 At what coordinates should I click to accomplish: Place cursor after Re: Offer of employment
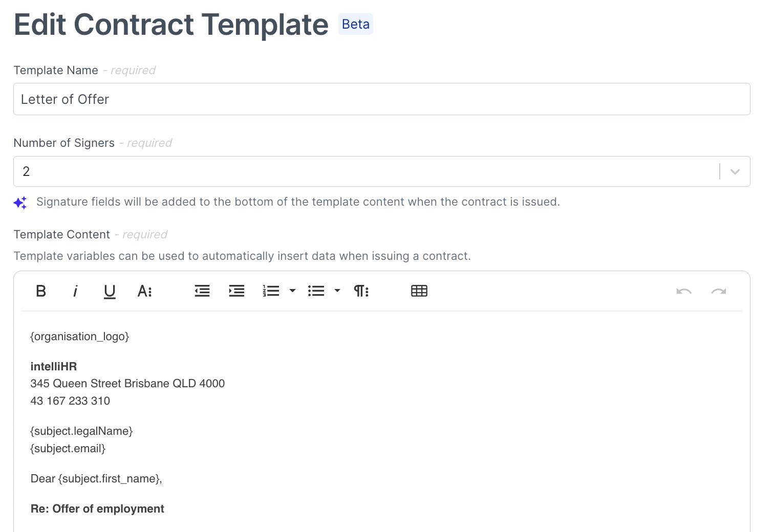click(x=164, y=508)
